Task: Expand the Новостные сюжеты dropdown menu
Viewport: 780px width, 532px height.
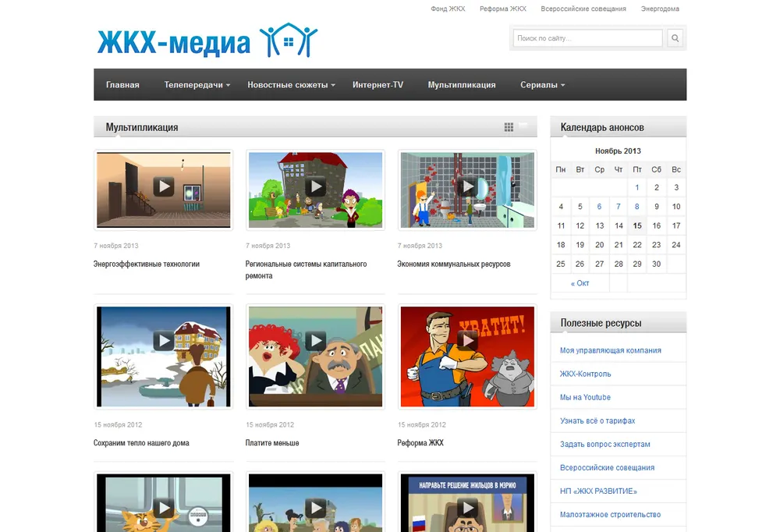Action: click(x=291, y=84)
